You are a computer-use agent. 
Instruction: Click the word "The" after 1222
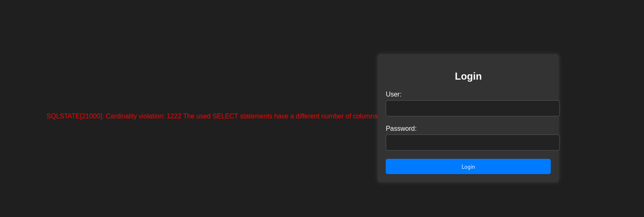click(x=189, y=116)
